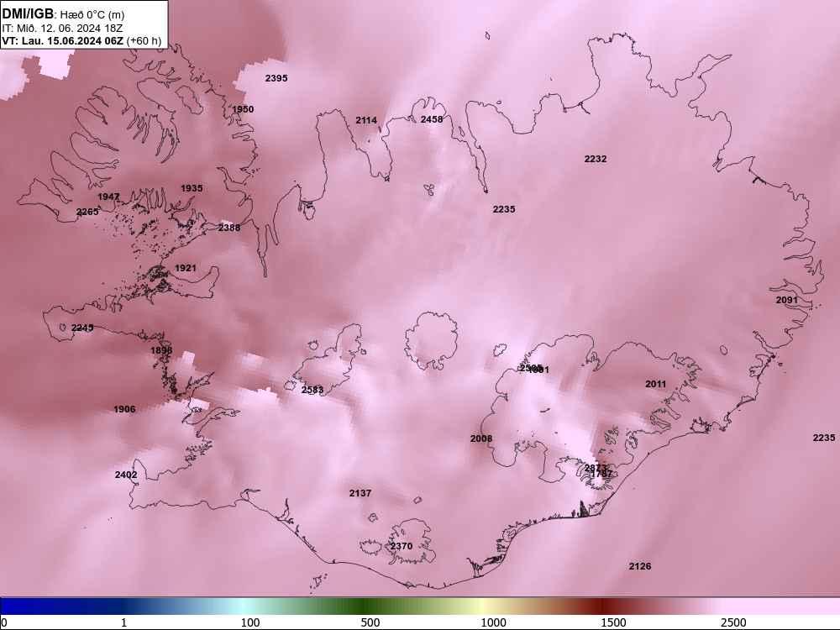The image size is (840, 630).
Task: Click the 1 tick on the color scale
Action: pos(123,622)
